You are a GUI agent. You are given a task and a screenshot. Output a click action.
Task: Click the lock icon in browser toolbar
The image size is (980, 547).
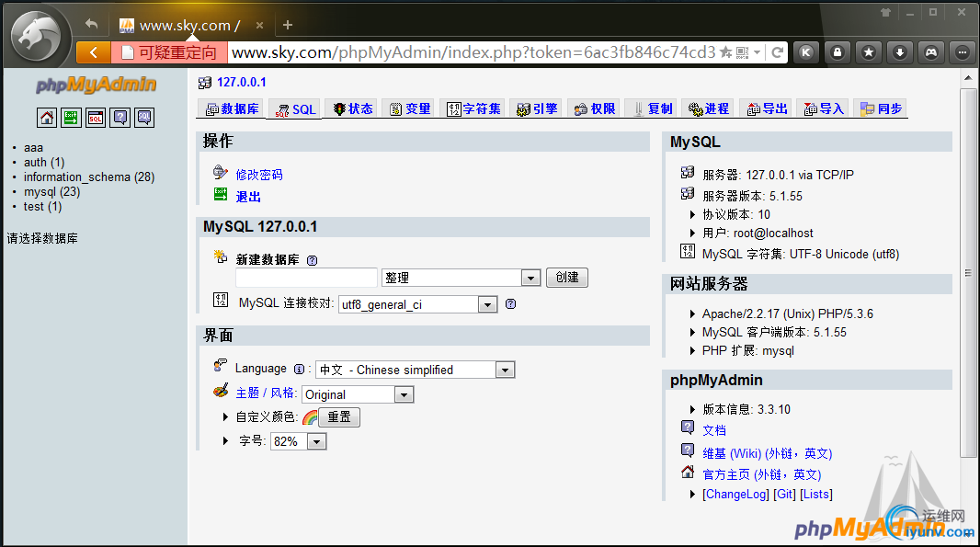(x=838, y=52)
